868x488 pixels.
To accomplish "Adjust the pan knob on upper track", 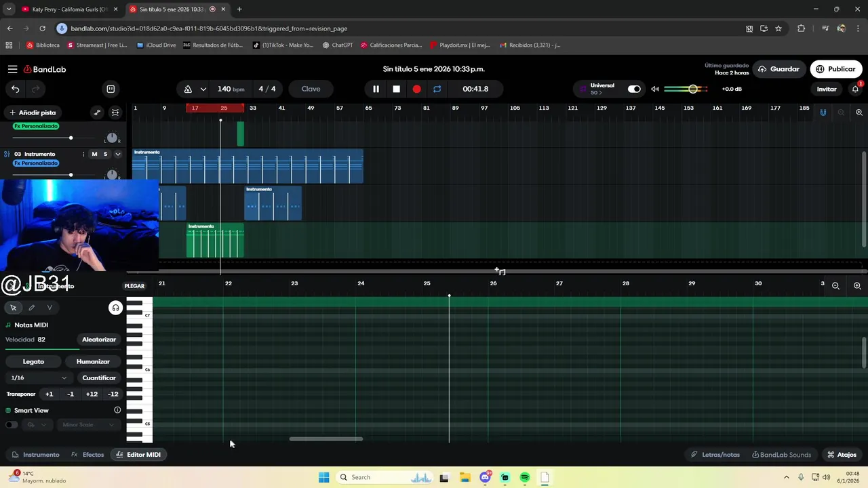I will [x=112, y=138].
